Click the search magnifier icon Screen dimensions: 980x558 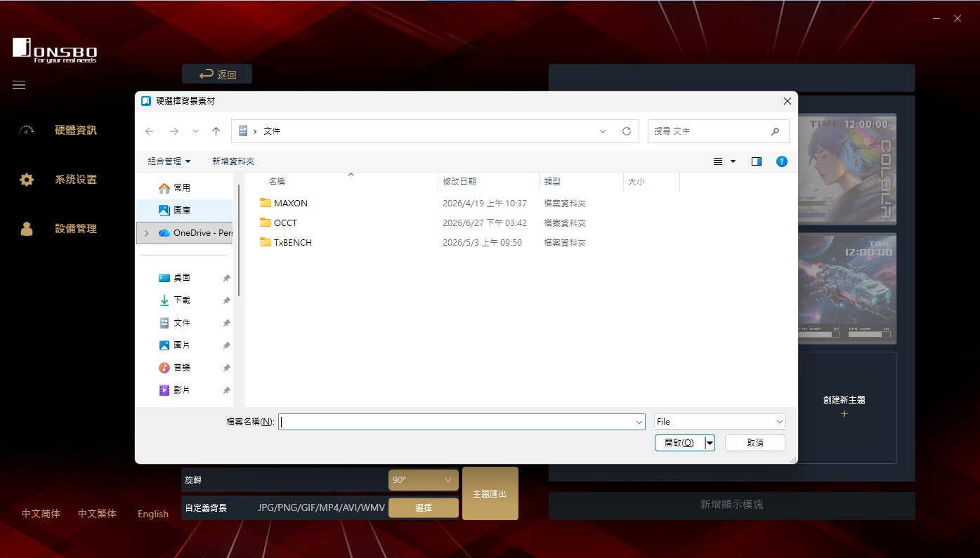tap(776, 131)
